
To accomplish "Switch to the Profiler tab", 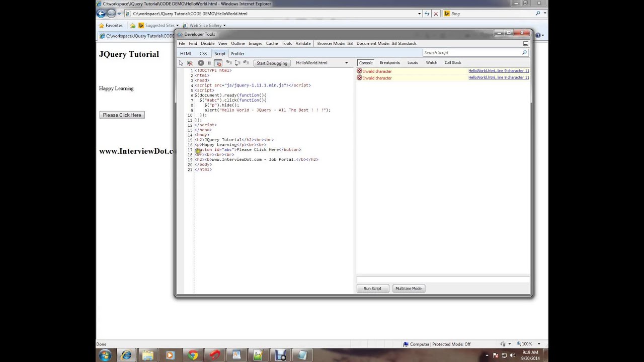I will [x=237, y=53].
